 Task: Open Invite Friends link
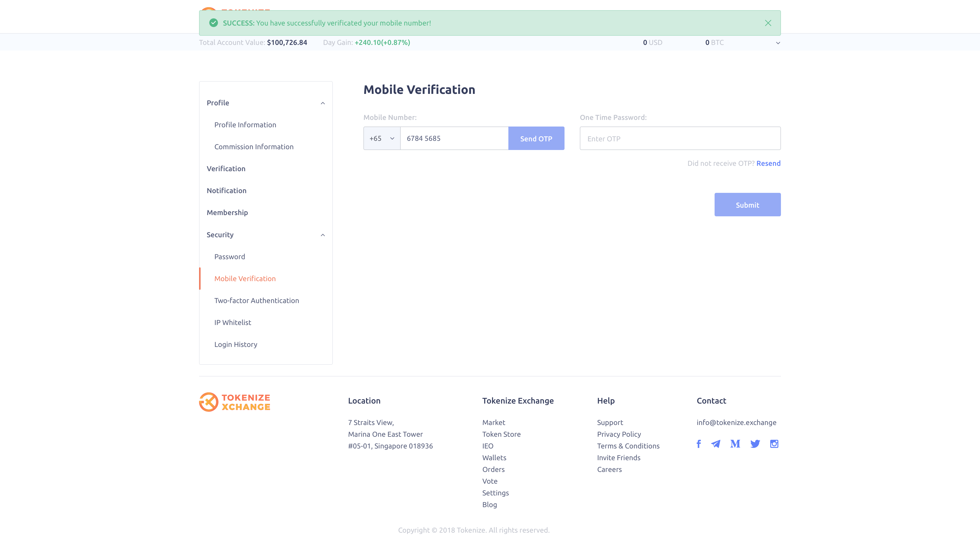coord(619,458)
